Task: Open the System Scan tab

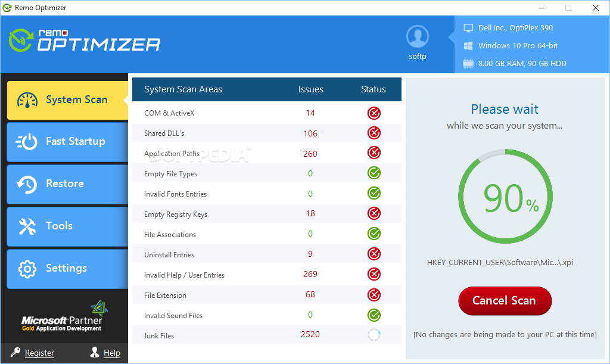Action: (67, 100)
